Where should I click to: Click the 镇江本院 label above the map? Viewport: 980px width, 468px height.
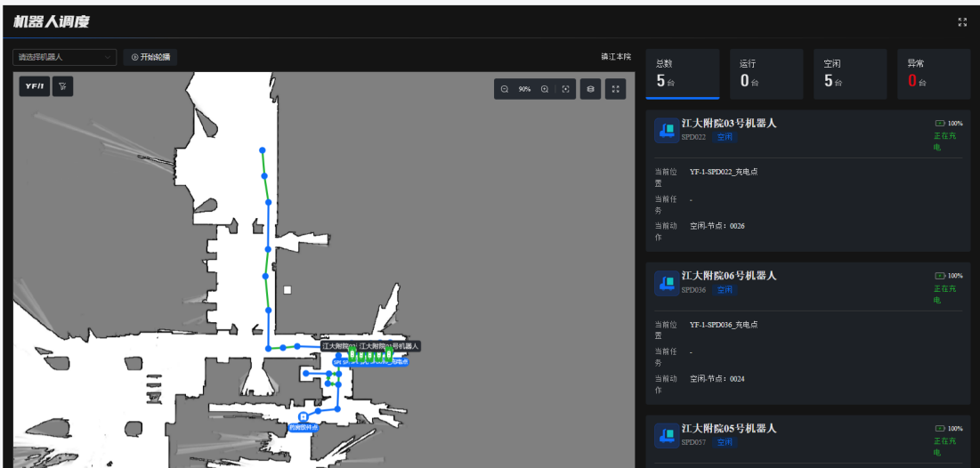616,56
